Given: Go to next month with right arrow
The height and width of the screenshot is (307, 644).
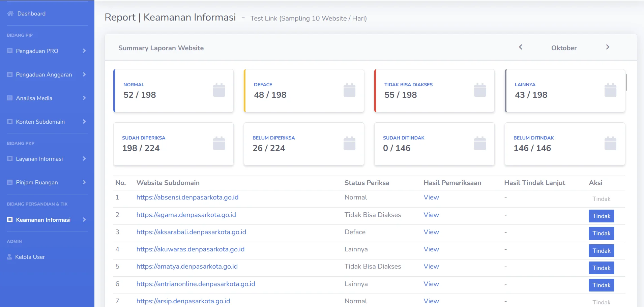Looking at the screenshot, I should click(608, 47).
